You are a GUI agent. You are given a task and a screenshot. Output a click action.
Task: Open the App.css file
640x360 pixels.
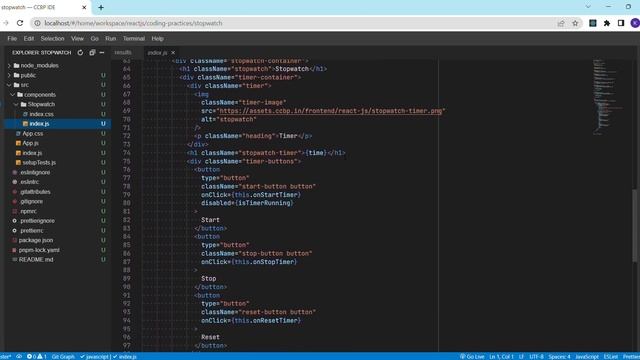pyautogui.click(x=32, y=133)
